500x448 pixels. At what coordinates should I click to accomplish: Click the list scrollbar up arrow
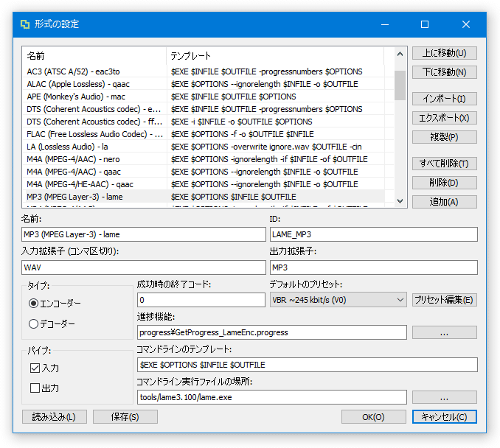tap(400, 55)
